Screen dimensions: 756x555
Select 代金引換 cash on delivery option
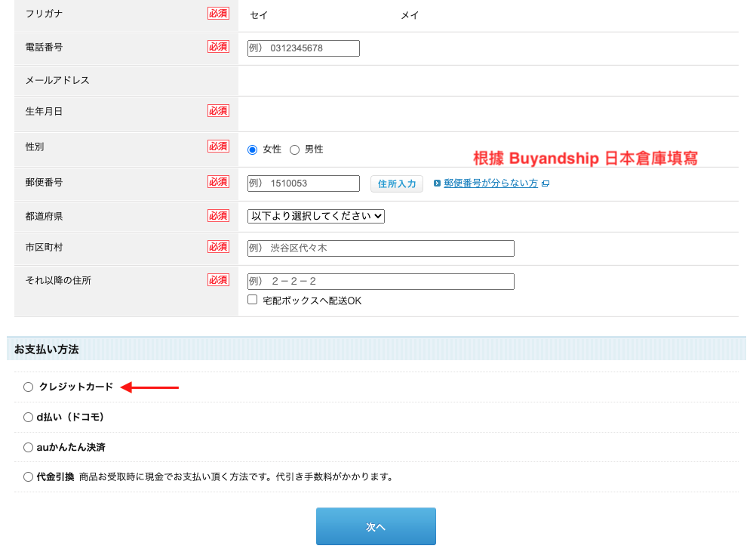29,476
